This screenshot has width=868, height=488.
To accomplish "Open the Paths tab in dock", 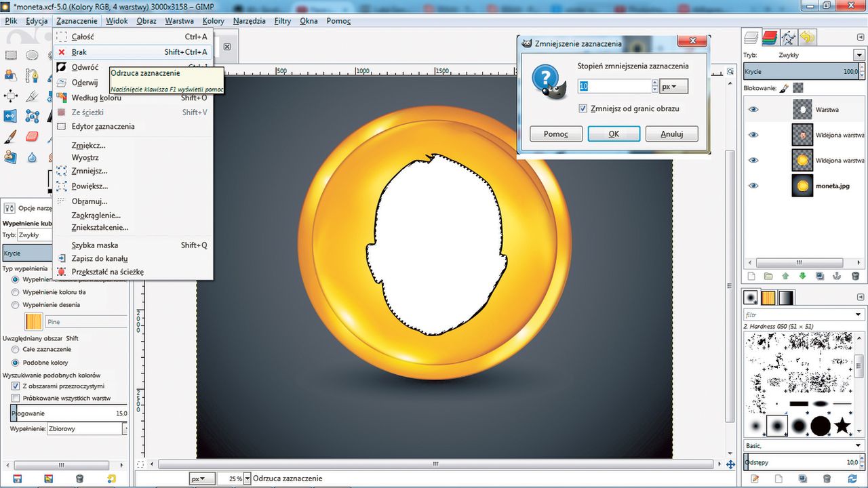I will pos(788,37).
